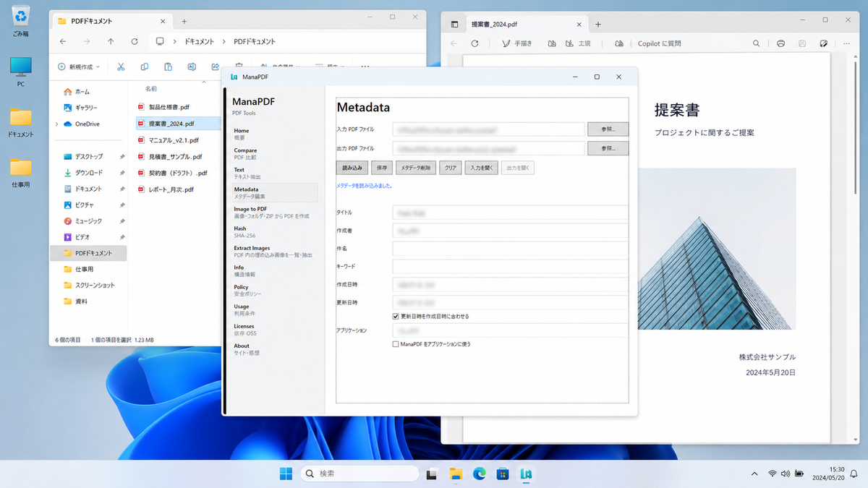Click the クリア button
Screen dimensions: 868x488
tap(451, 168)
